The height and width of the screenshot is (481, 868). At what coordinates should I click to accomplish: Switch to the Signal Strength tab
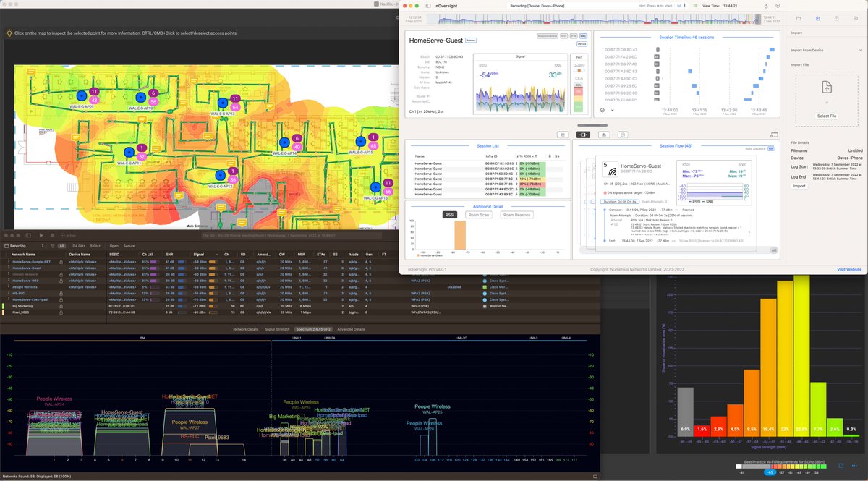click(277, 329)
